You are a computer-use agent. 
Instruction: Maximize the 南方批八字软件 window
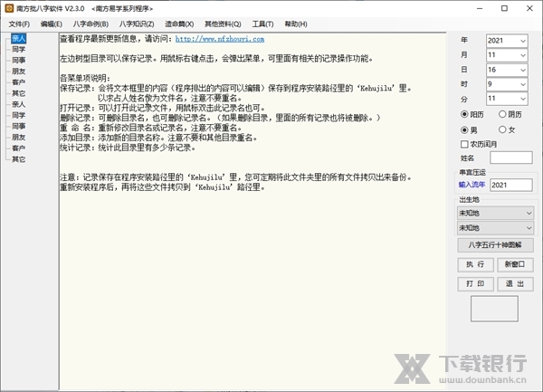click(505, 8)
